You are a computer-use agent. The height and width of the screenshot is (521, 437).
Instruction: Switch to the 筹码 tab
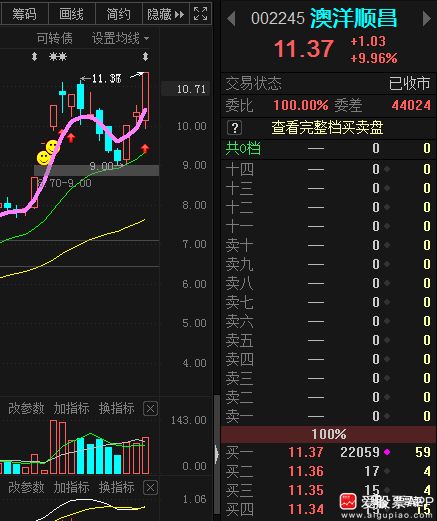24,14
